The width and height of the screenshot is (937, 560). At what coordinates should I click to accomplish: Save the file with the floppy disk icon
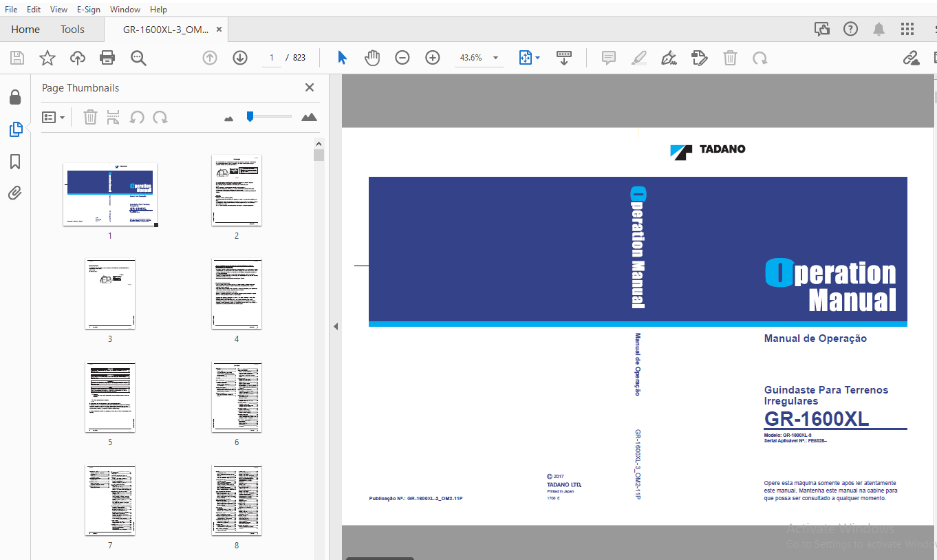(x=17, y=58)
